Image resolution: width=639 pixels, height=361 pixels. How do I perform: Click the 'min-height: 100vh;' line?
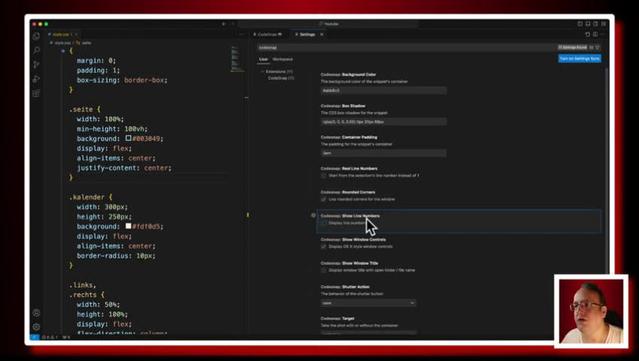112,129
